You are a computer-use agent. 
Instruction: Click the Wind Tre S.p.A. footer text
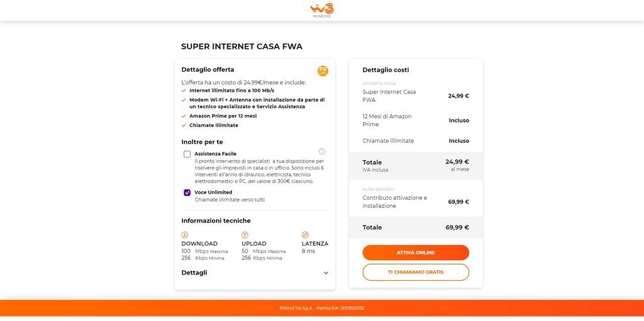point(321,308)
